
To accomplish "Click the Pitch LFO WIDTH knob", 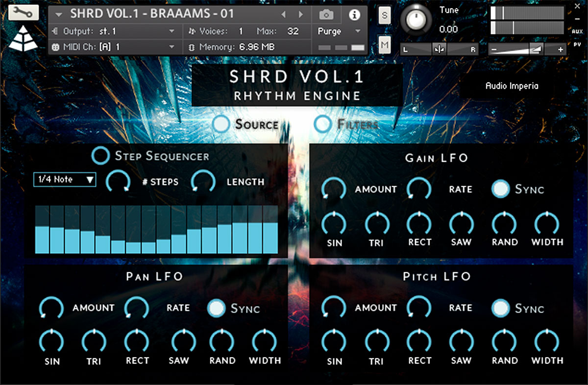I will click(x=547, y=342).
